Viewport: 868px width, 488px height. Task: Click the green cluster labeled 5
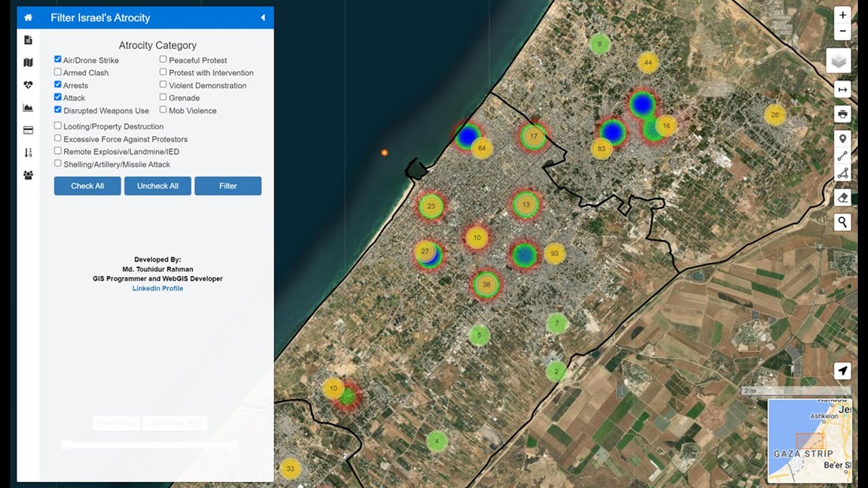coord(479,335)
